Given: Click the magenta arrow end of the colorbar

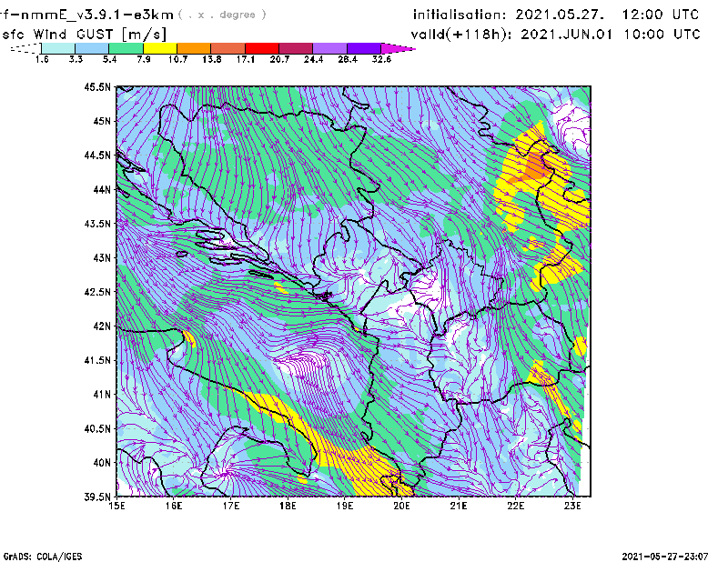Looking at the screenshot, I should click(398, 48).
